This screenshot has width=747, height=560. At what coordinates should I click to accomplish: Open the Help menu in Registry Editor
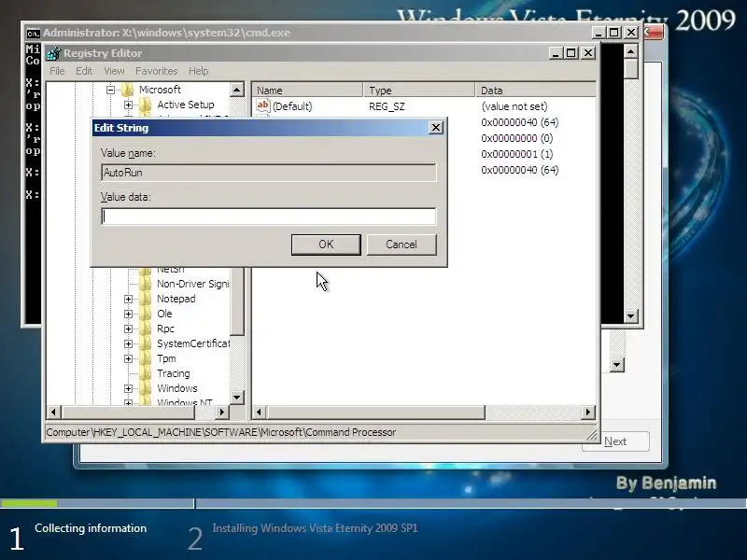(198, 71)
